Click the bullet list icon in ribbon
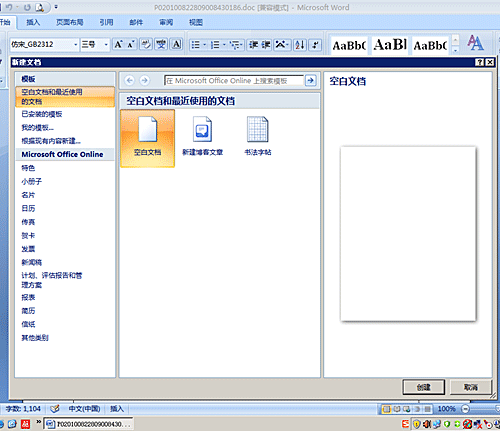Viewport: 500px width, 431px height. point(195,45)
